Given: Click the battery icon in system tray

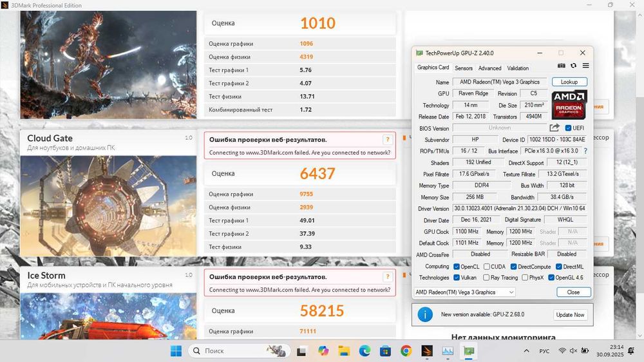Looking at the screenshot, I should point(585,351).
